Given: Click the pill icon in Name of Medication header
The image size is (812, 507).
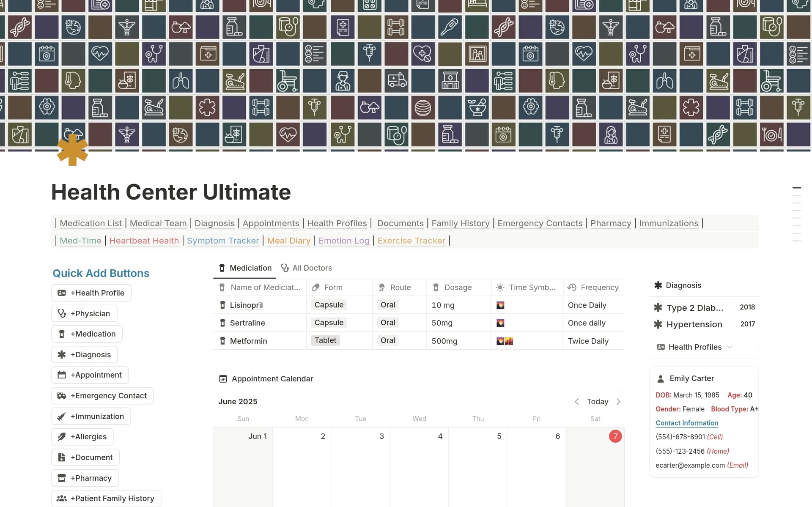Looking at the screenshot, I should click(x=222, y=287).
